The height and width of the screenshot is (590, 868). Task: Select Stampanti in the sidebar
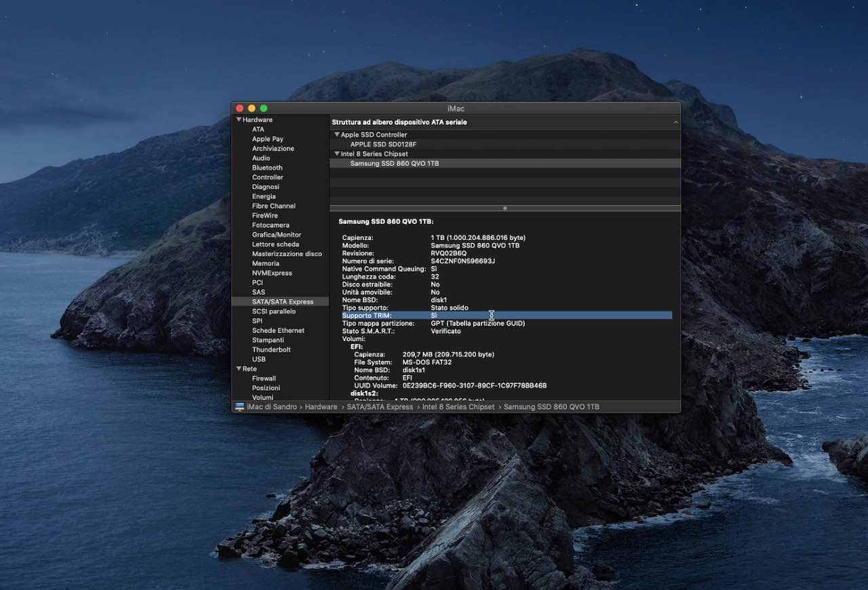pos(268,340)
